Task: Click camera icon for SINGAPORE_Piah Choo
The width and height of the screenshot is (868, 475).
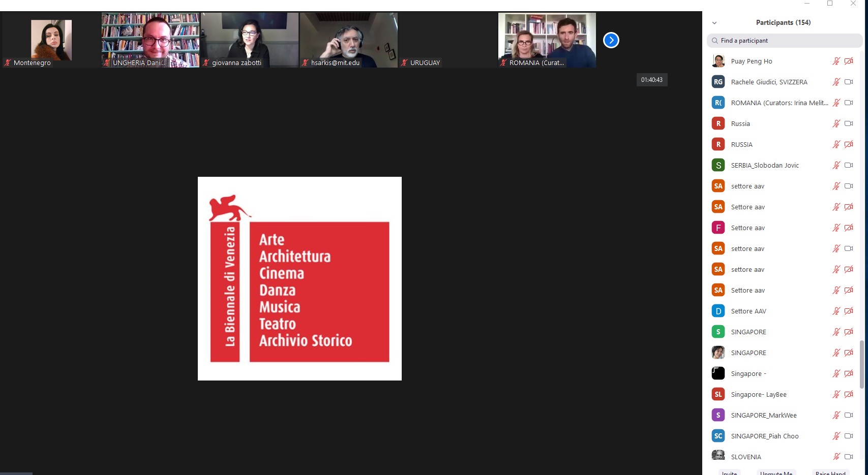Action: [849, 436]
